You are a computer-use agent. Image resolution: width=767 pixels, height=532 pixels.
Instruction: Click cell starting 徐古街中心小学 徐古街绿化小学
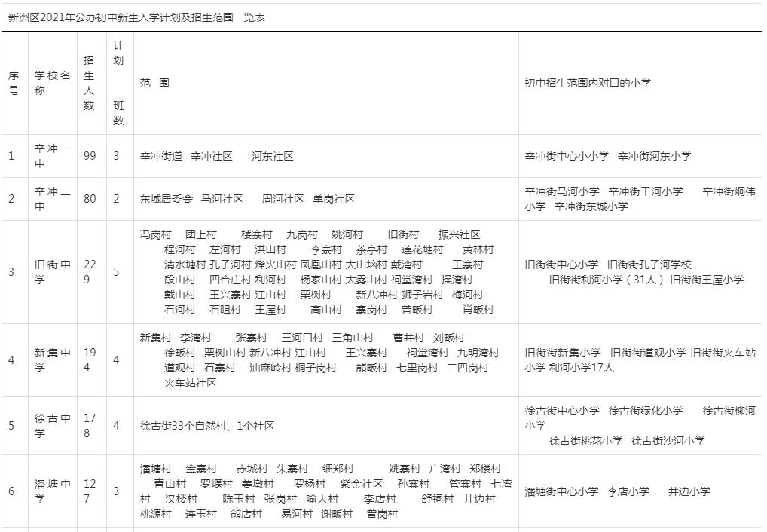tap(640, 426)
